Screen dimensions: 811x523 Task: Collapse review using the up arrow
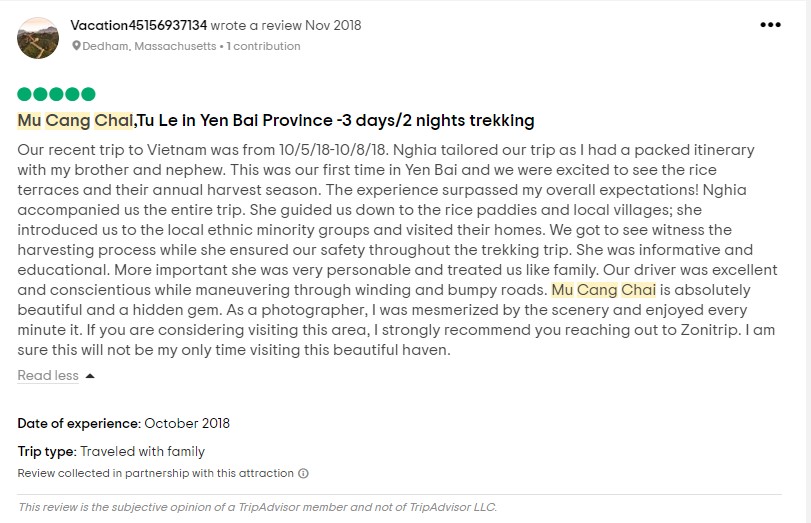pos(90,376)
